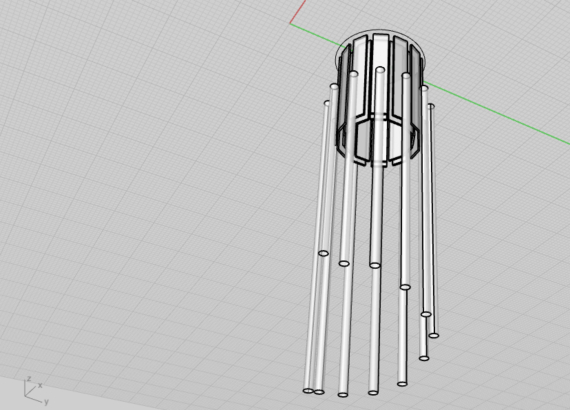
Task: Pick the top end of the leftmost rod
Action: pos(327,103)
